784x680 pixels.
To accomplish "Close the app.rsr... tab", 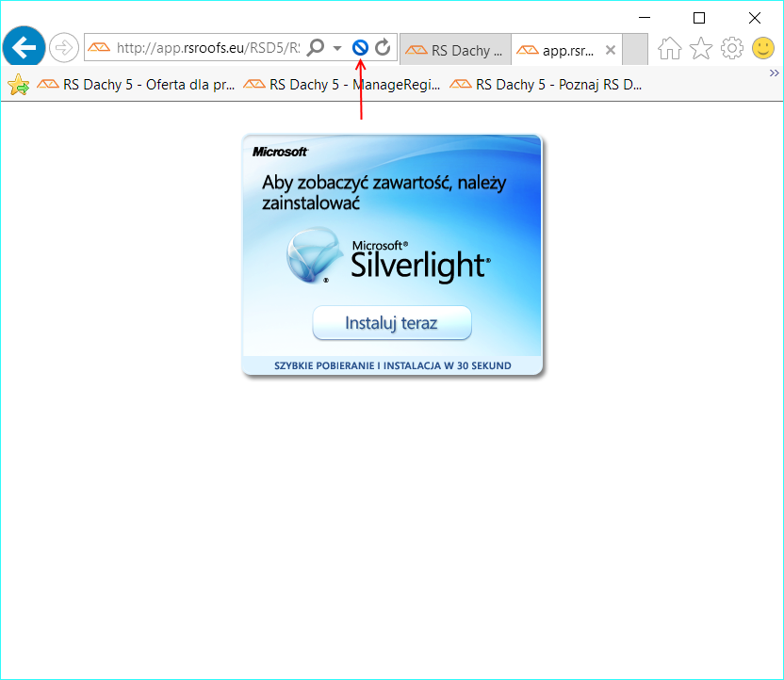I will [x=611, y=51].
